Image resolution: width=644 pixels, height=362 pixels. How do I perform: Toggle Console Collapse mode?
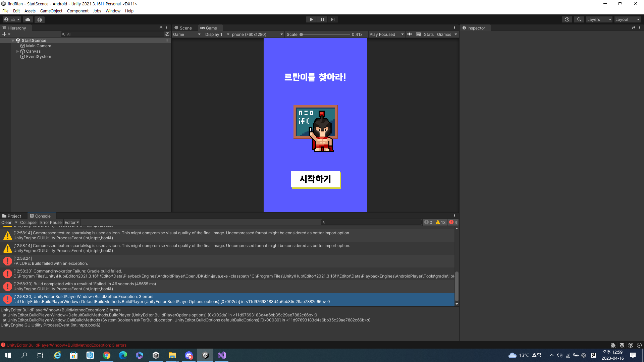click(28, 222)
